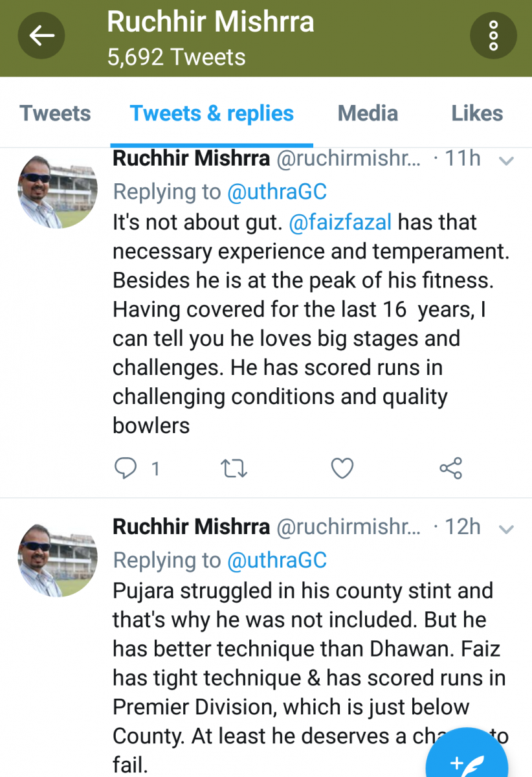This screenshot has height=777, width=532.
Task: Share the 11h tweet
Action: tap(450, 467)
